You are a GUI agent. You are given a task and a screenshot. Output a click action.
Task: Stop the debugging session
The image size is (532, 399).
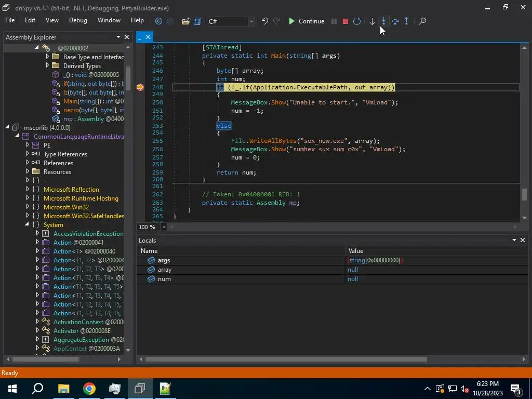(345, 21)
